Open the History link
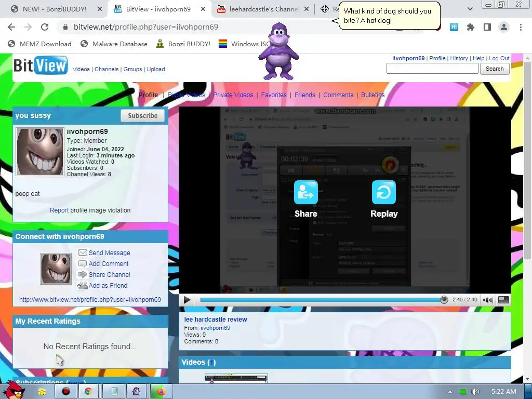 (459, 58)
